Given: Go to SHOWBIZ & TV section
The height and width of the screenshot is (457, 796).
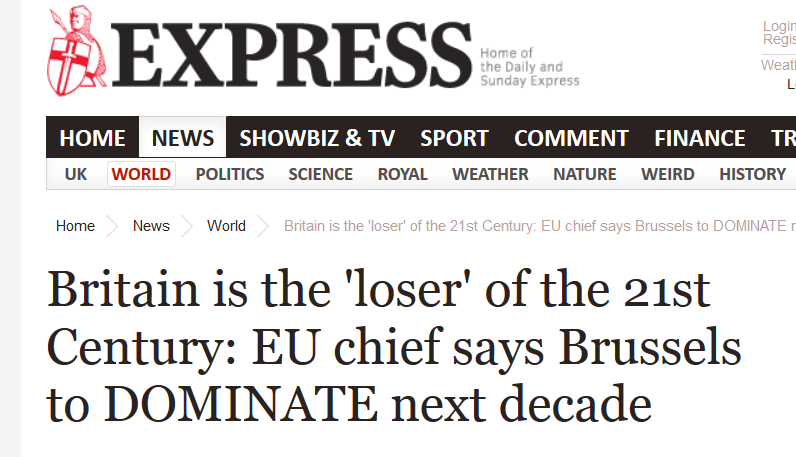Looking at the screenshot, I should point(317,138).
